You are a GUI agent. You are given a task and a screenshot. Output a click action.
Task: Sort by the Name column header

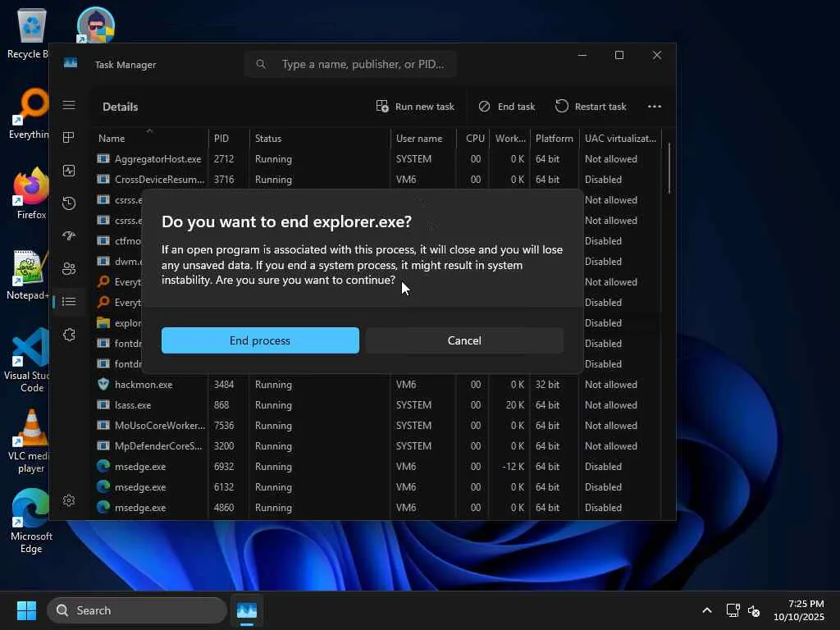pyautogui.click(x=149, y=138)
